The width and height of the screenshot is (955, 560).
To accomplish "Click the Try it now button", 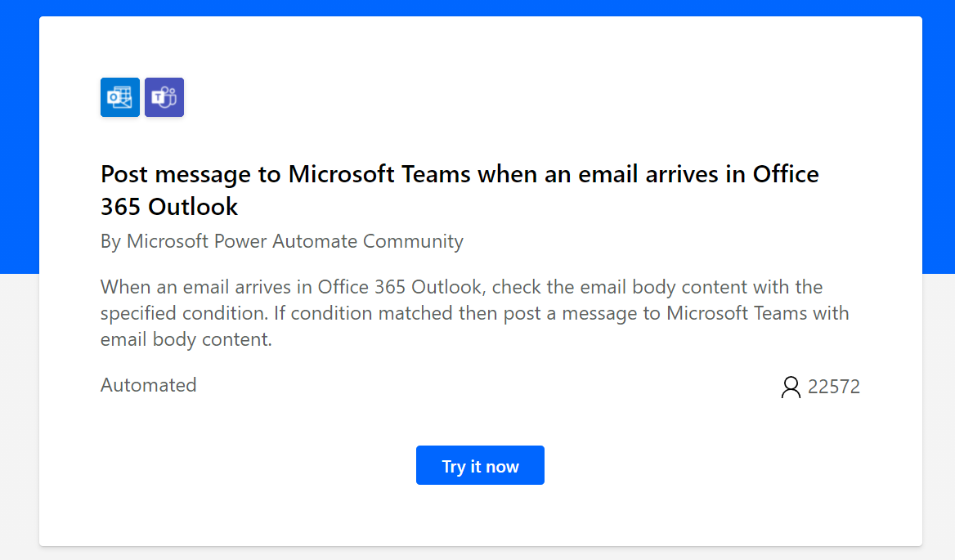I will (480, 465).
